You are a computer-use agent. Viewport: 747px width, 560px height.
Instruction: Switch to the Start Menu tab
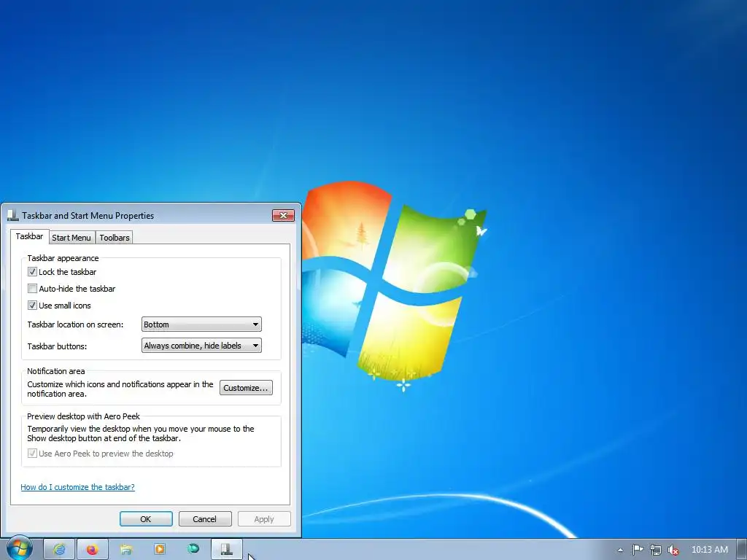[71, 238]
